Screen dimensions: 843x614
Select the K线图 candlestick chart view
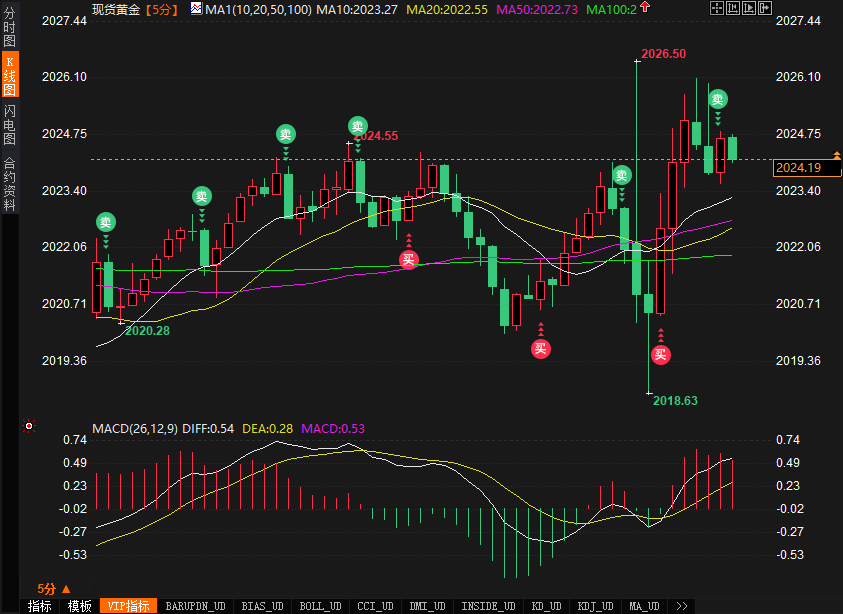pyautogui.click(x=10, y=75)
